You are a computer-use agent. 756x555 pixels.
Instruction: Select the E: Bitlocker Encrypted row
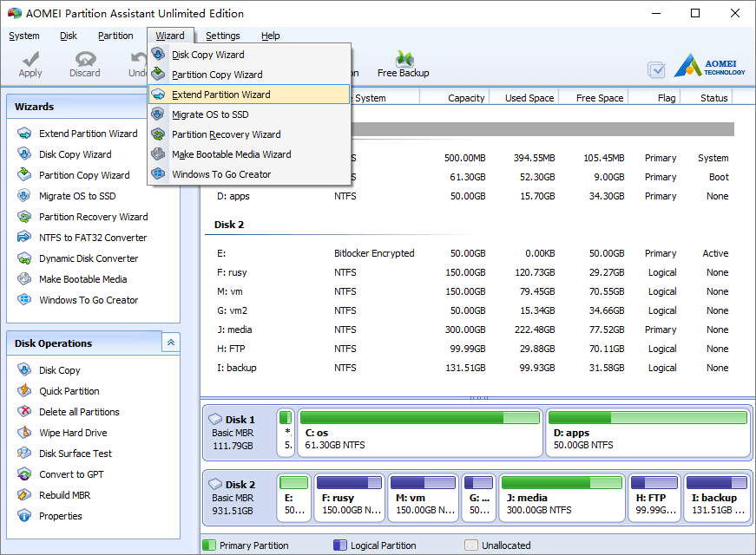[x=472, y=253]
